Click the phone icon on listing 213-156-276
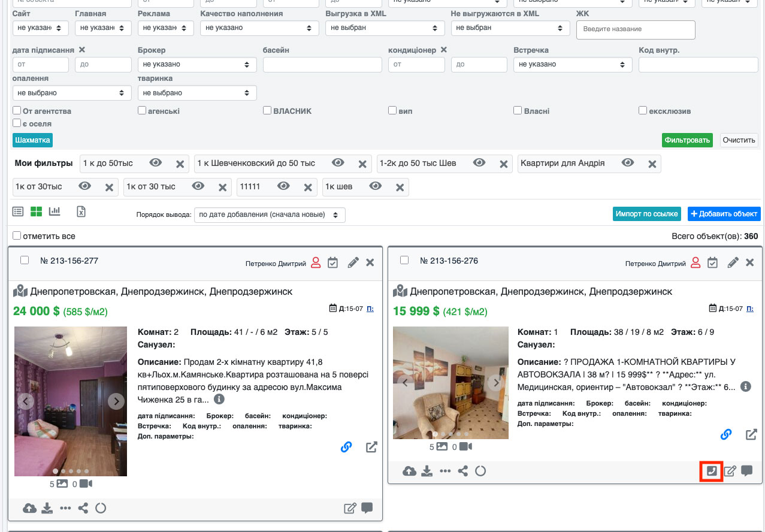 pos(711,471)
